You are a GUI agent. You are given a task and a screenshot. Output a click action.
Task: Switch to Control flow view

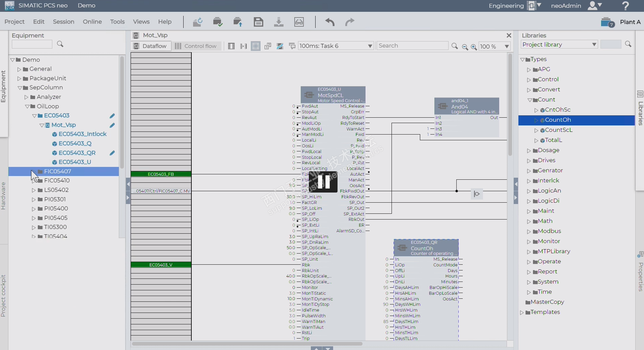[x=196, y=46]
